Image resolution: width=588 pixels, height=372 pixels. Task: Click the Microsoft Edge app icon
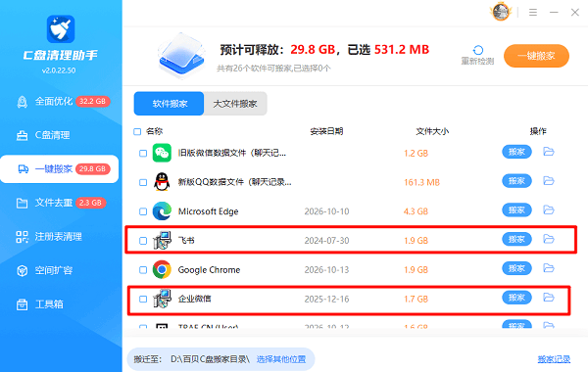coord(162,210)
